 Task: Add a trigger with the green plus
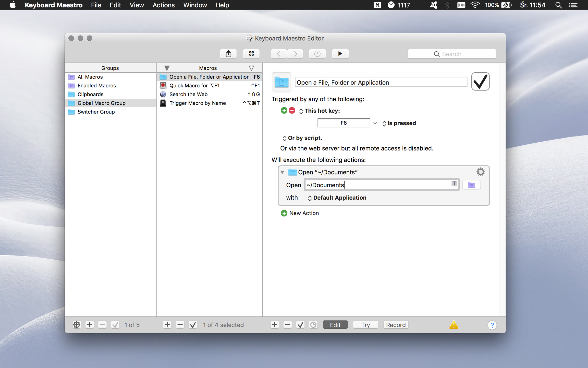coord(284,111)
